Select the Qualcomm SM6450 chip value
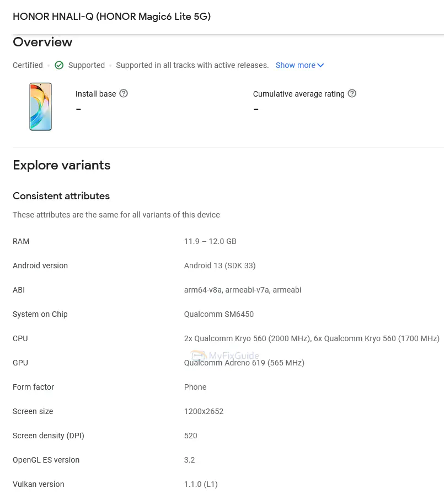Viewport: 444px width, 504px height. tap(219, 314)
